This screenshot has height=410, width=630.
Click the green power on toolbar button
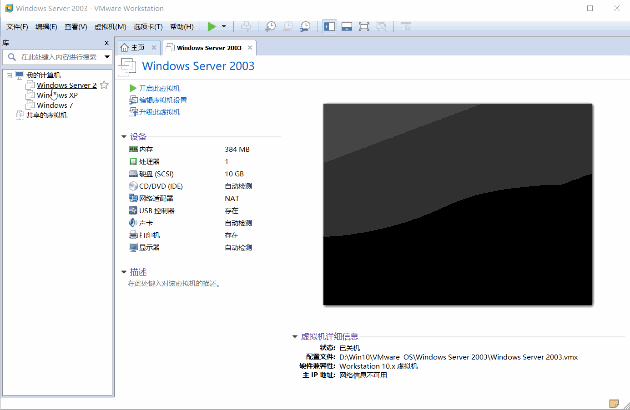tap(211, 27)
